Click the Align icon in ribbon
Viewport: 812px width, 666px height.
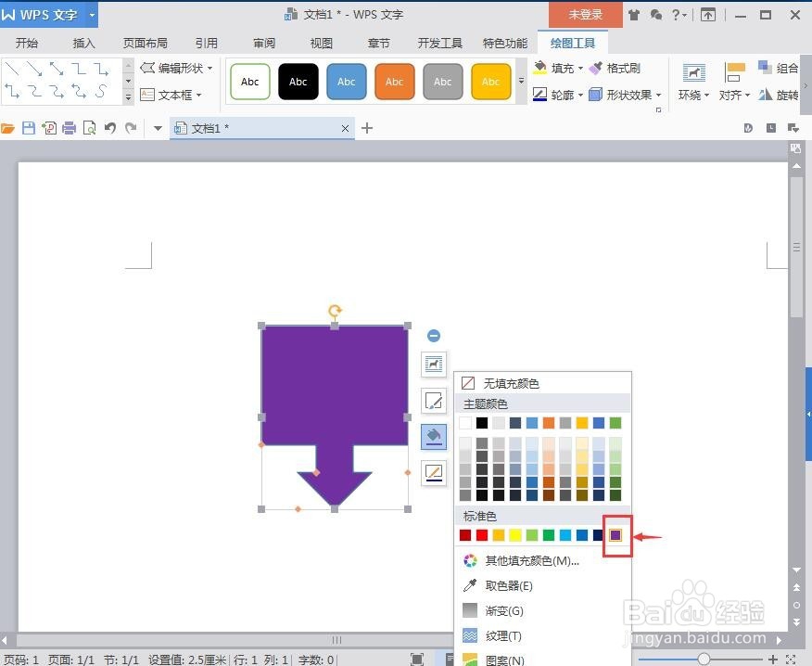[x=734, y=73]
